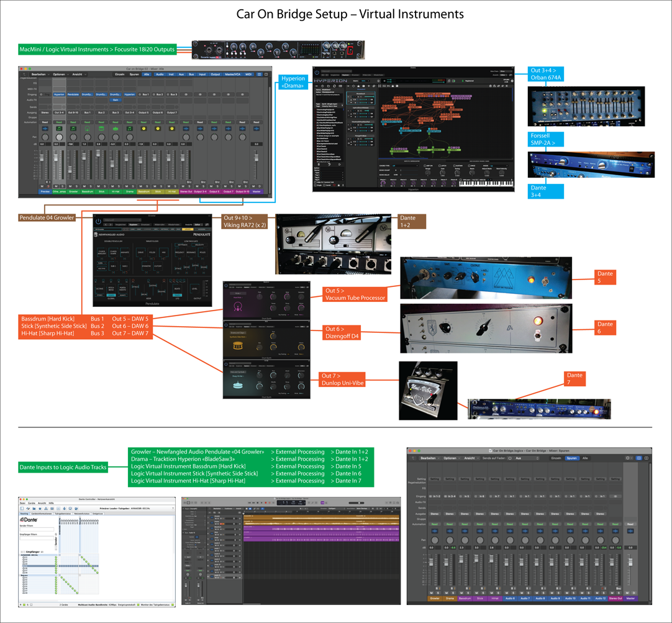The width and height of the screenshot is (672, 623).
Task: Click the Pendulate plugin power icon
Action: pyautogui.click(x=98, y=222)
